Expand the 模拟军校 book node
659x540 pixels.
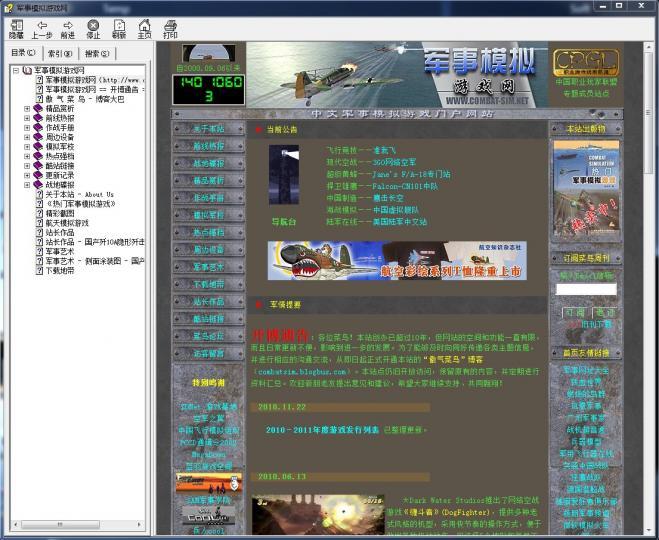click(x=27, y=146)
